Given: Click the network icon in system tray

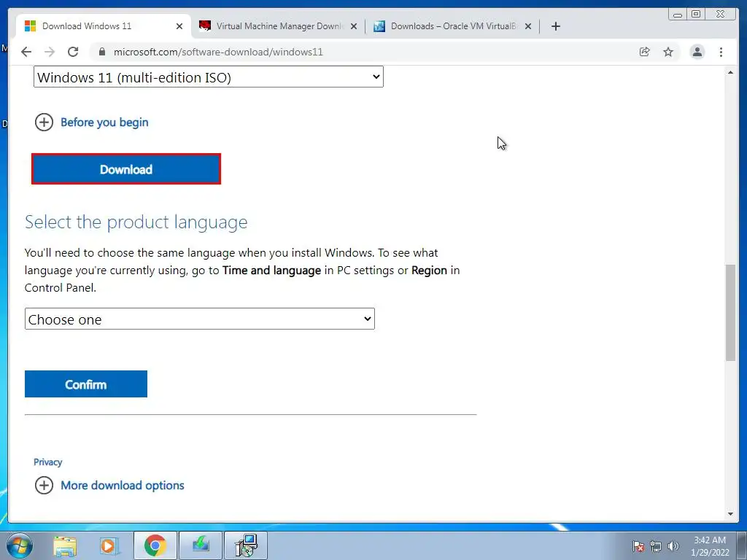Looking at the screenshot, I should [656, 546].
